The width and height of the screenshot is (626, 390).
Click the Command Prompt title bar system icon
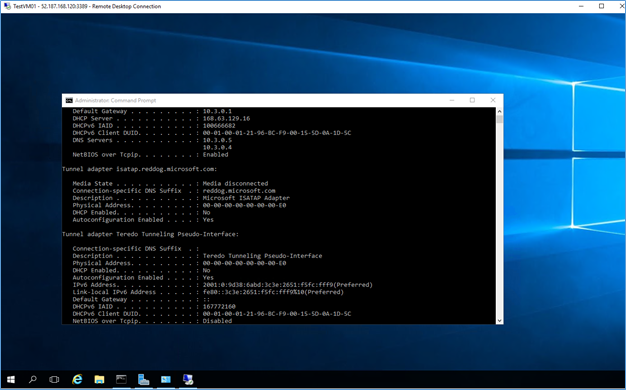point(69,100)
